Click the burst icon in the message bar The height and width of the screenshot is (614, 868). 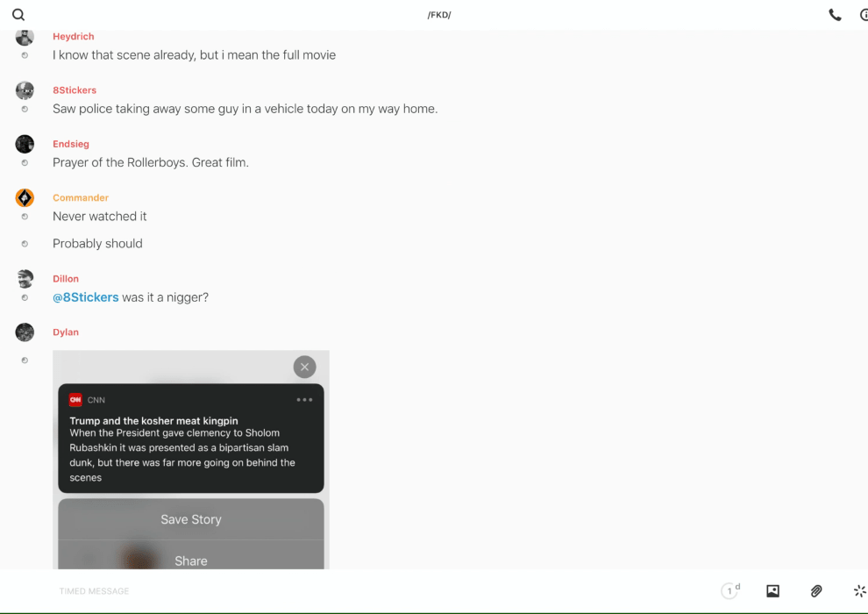pos(860,590)
